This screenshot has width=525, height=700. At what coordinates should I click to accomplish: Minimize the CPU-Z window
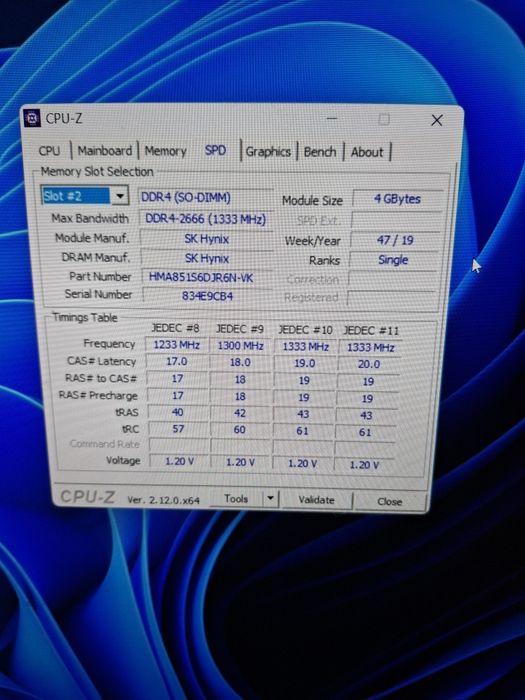[x=332, y=119]
